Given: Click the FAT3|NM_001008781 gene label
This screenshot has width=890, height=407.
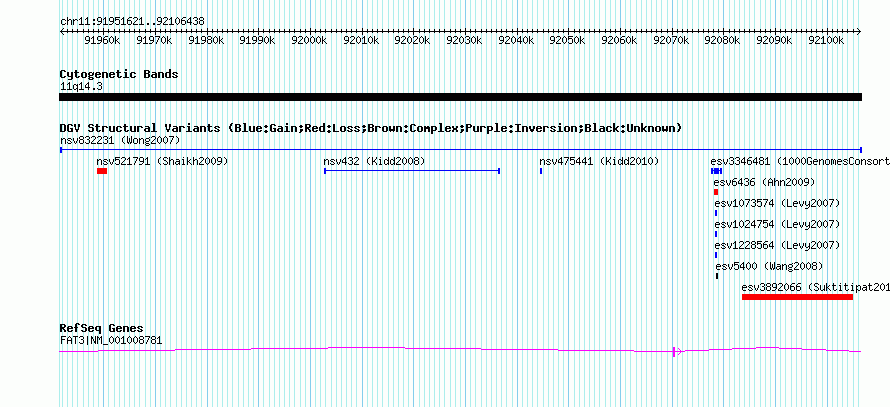Looking at the screenshot, I should [111, 341].
